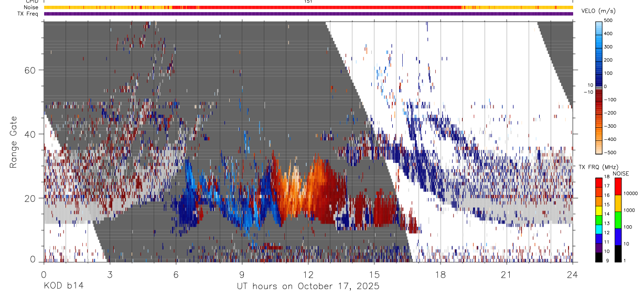The height and width of the screenshot is (297, 644).
Task: Click the 14 tick on TX FRQ scale
Action: 608,215
